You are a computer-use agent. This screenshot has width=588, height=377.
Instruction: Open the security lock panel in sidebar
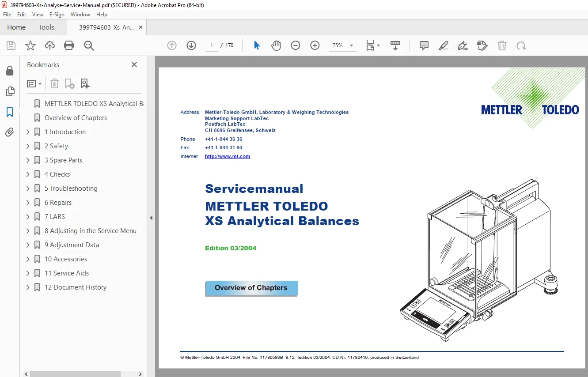tap(10, 71)
